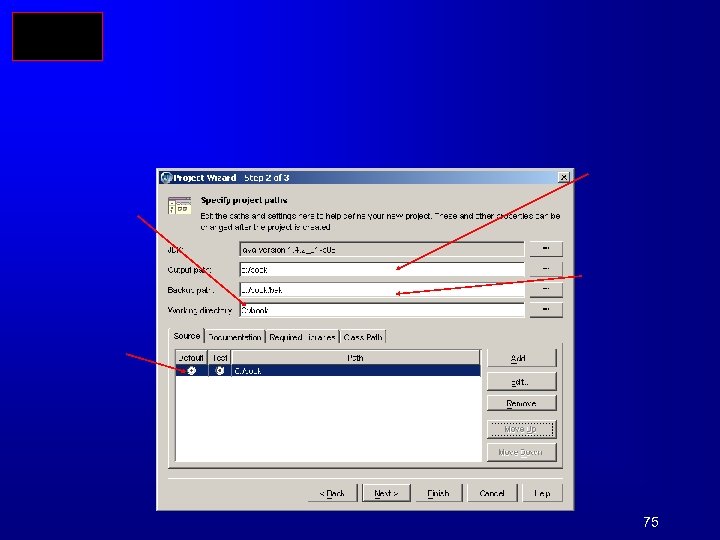Click the Move Up button
The width and height of the screenshot is (720, 540).
521,429
